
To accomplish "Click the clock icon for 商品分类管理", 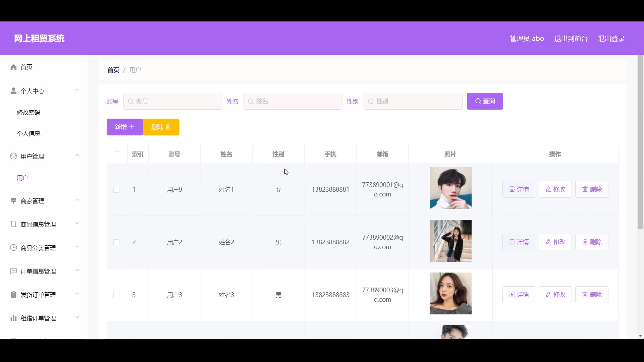I will click(x=13, y=248).
